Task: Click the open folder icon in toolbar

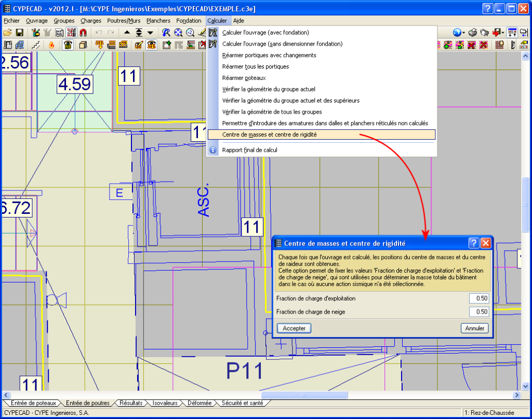Action: (x=8, y=32)
